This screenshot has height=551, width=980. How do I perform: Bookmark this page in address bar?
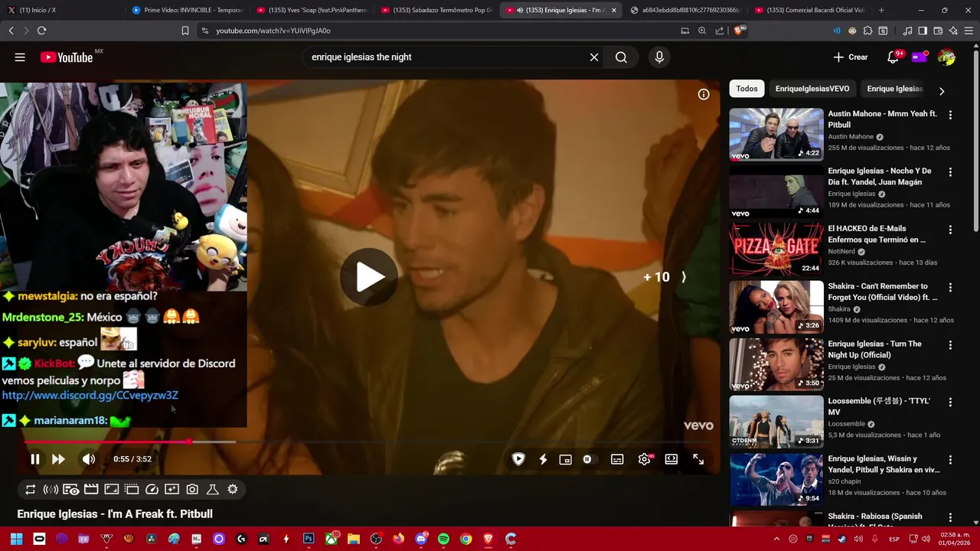click(185, 31)
